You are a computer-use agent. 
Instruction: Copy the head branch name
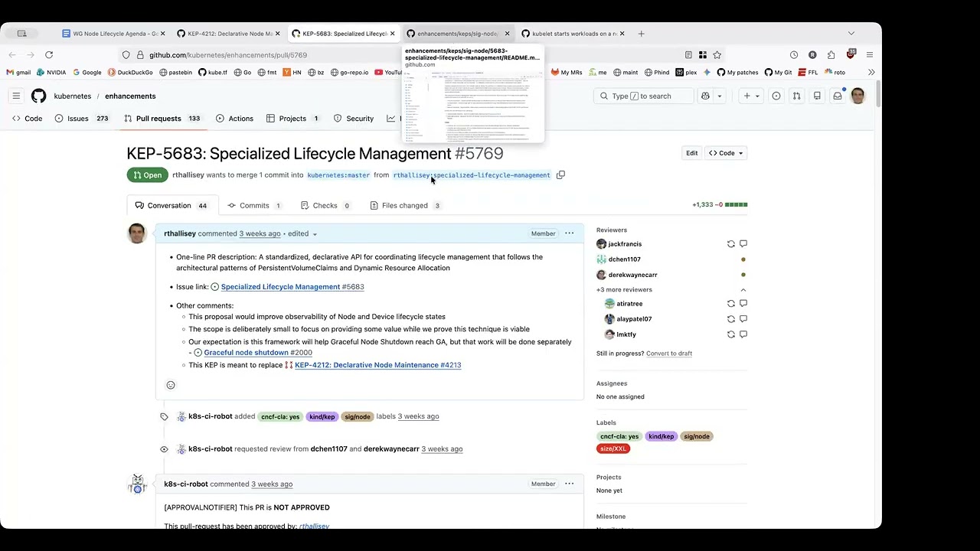(x=560, y=174)
